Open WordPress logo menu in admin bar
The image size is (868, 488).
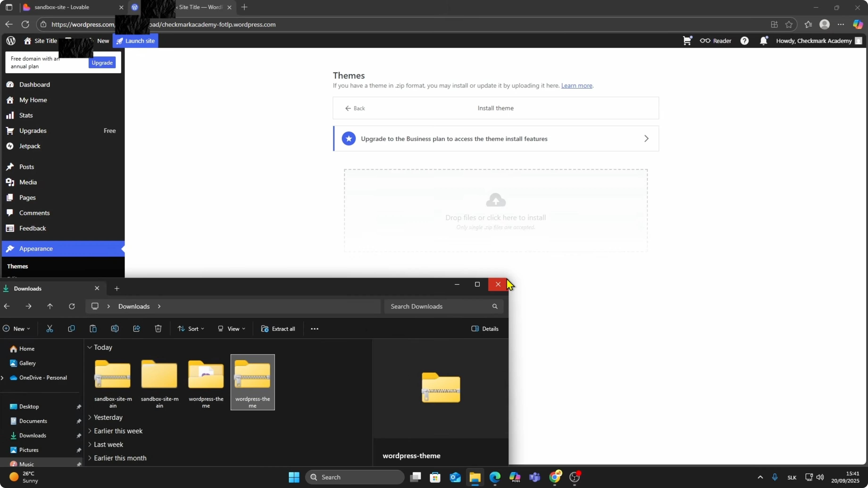(x=11, y=41)
